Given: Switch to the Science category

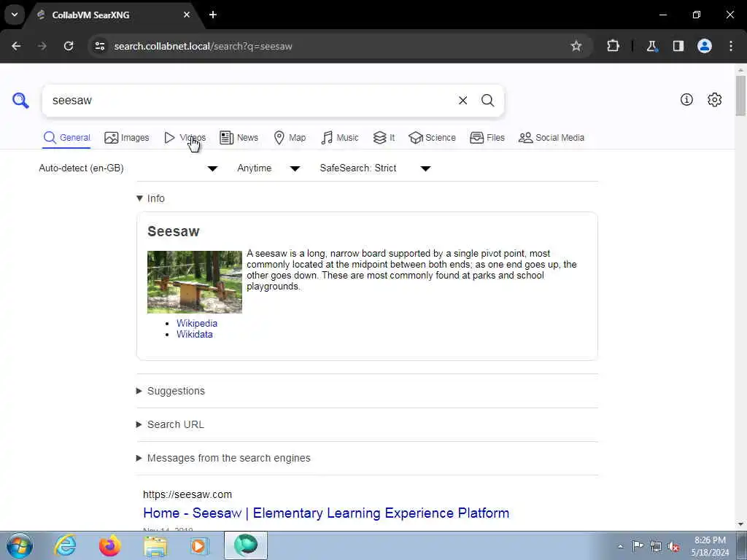Looking at the screenshot, I should point(432,138).
